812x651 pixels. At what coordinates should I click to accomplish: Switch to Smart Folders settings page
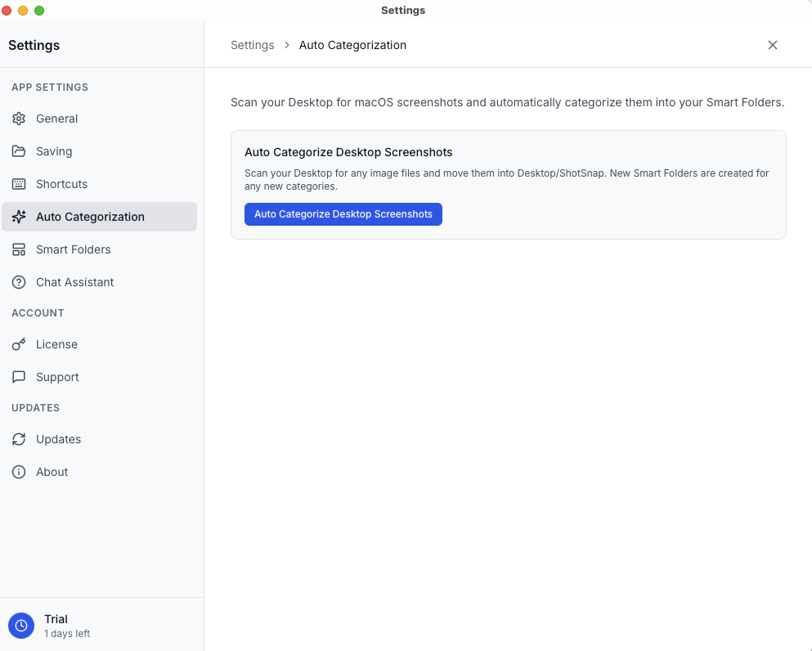click(x=74, y=249)
